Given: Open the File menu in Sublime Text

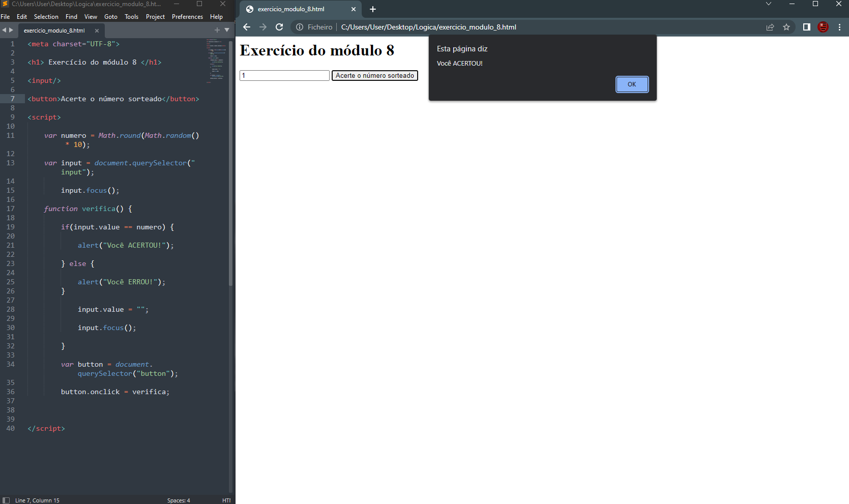Looking at the screenshot, I should click(x=5, y=17).
